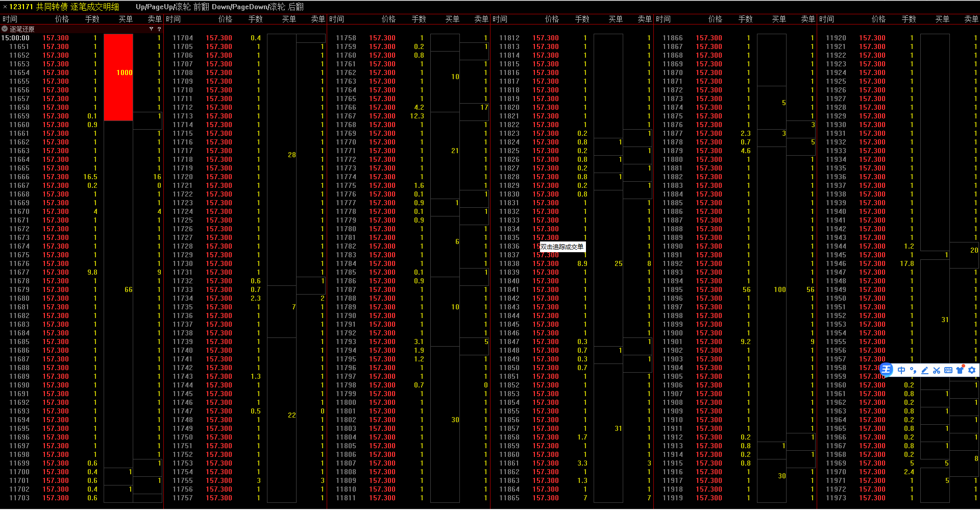Viewport: 980px width, 510px height.
Task: Click the first 时间 column header
Action: click(x=10, y=19)
